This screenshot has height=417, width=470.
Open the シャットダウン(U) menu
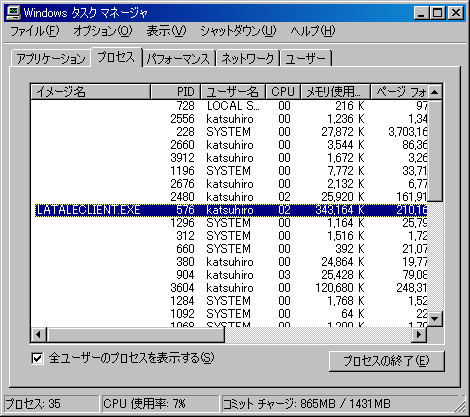pyautogui.click(x=238, y=31)
